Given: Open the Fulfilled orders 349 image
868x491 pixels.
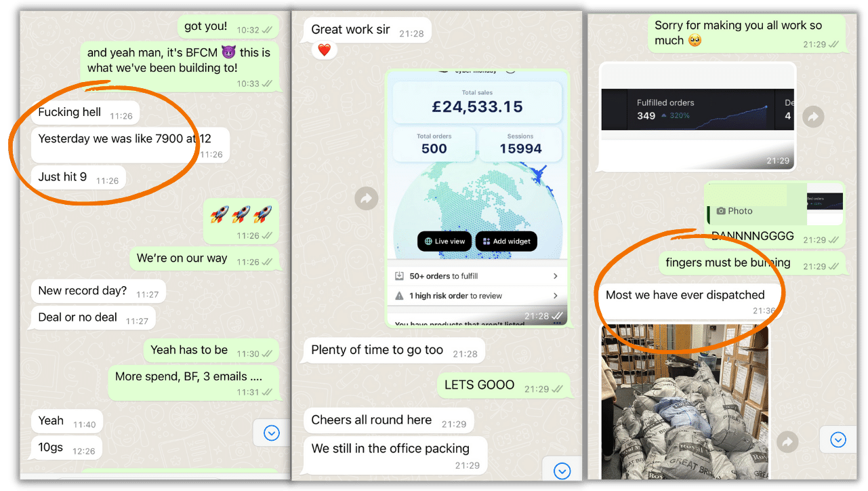Looking at the screenshot, I should point(698,117).
